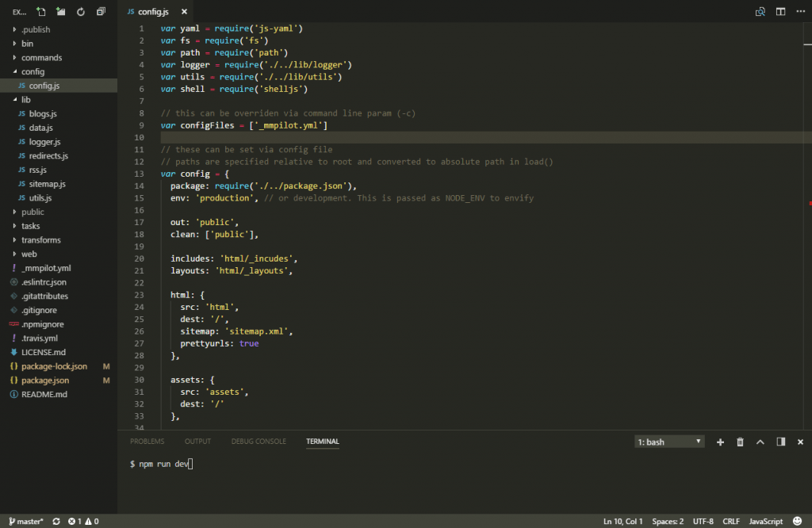The image size is (812, 528).
Task: Synchronize changes via status bar sync icon
Action: click(x=56, y=522)
